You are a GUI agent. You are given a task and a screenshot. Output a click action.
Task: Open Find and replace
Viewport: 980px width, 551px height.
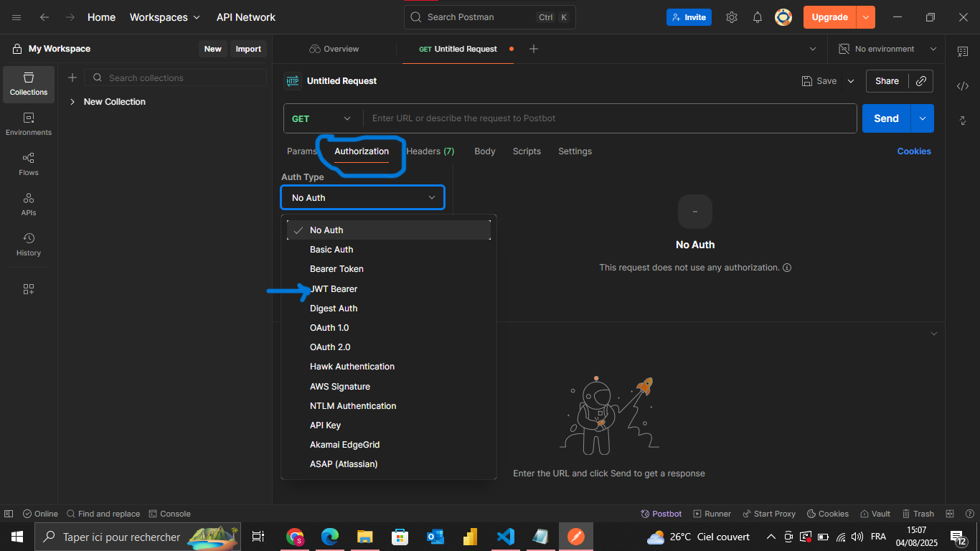click(x=103, y=514)
